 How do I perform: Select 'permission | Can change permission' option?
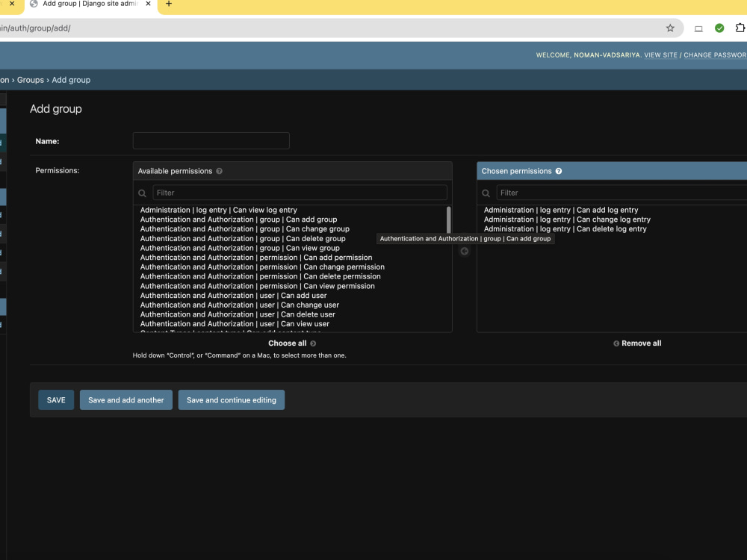tap(262, 267)
